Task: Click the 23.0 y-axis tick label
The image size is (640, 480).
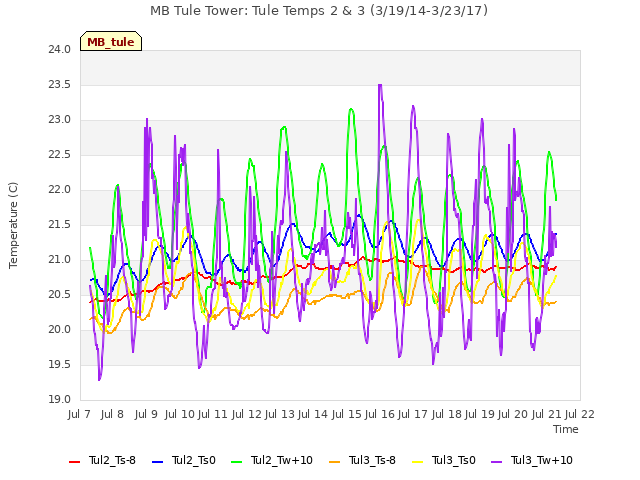Action: point(60,120)
